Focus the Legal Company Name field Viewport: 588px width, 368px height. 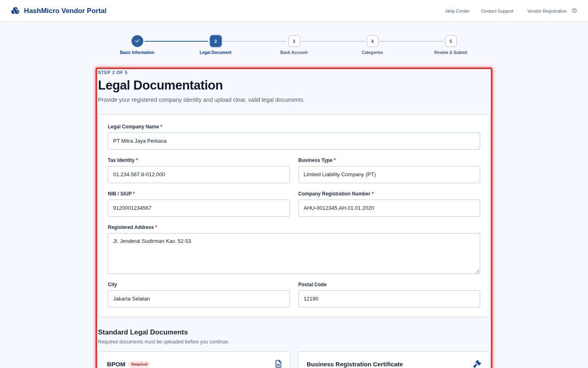pos(294,141)
